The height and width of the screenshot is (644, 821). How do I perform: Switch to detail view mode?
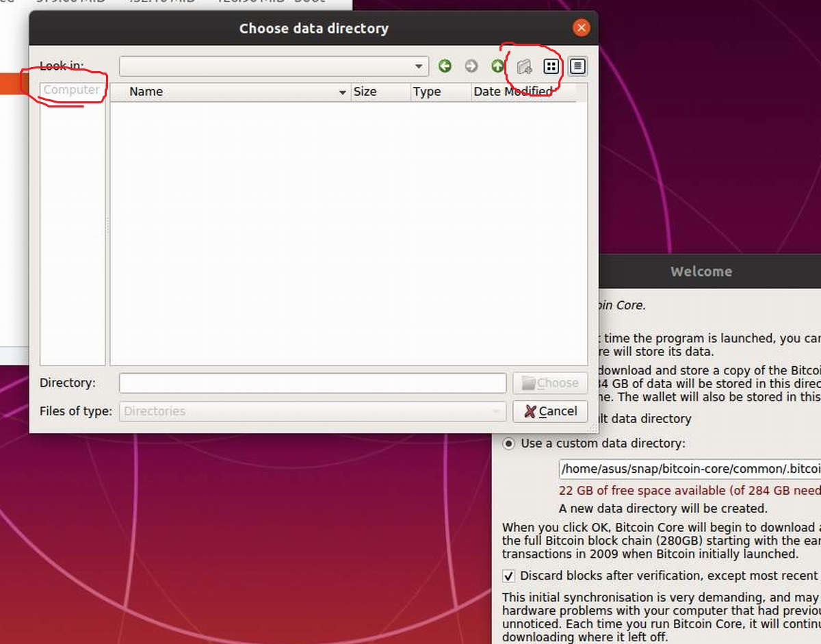(x=578, y=66)
